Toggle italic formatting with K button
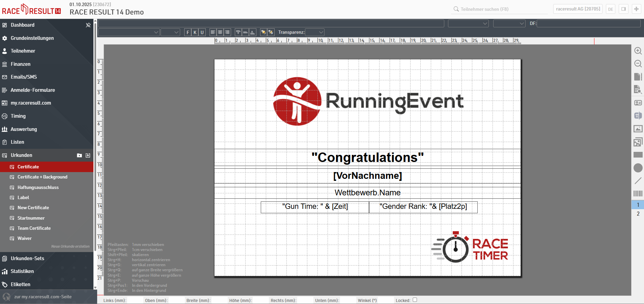The height and width of the screenshot is (304, 644). click(x=195, y=32)
